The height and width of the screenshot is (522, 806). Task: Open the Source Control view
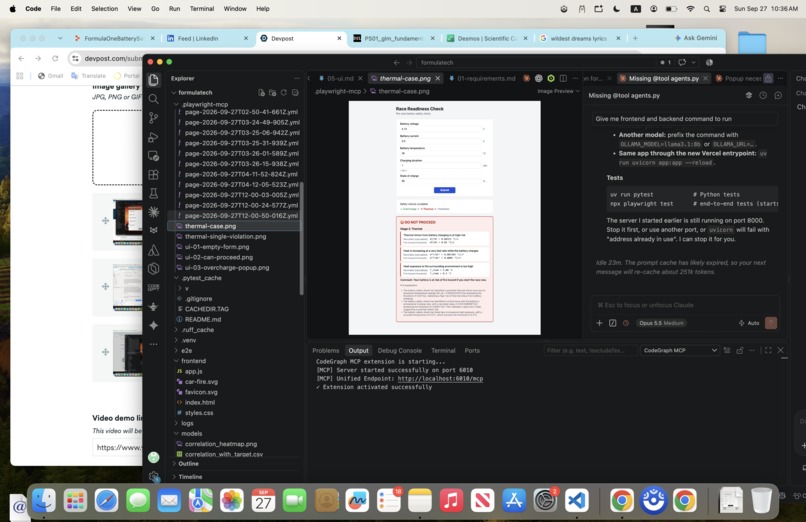click(153, 118)
